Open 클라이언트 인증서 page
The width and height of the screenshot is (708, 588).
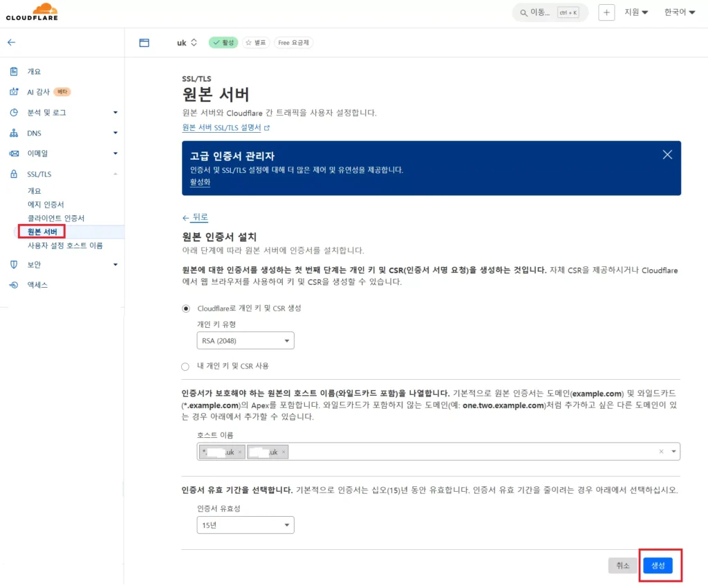(56, 218)
